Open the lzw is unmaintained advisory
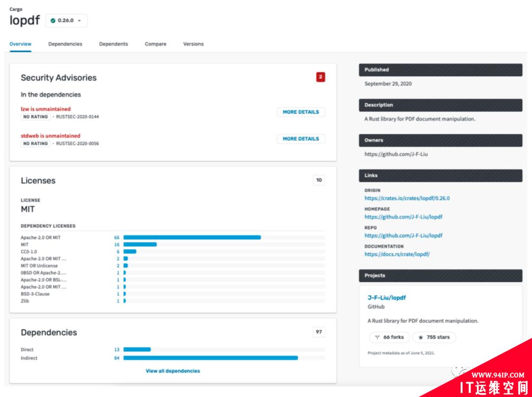Screen dimensions: 532x397 [x=45, y=109]
